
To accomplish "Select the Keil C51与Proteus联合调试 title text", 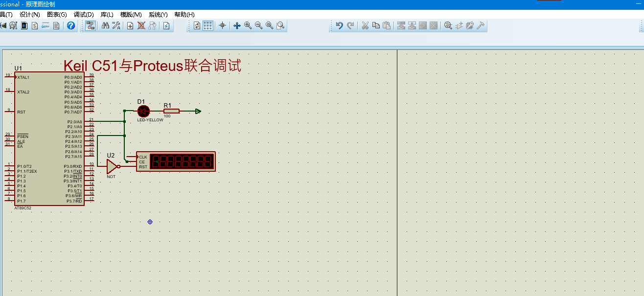I will (x=152, y=65).
